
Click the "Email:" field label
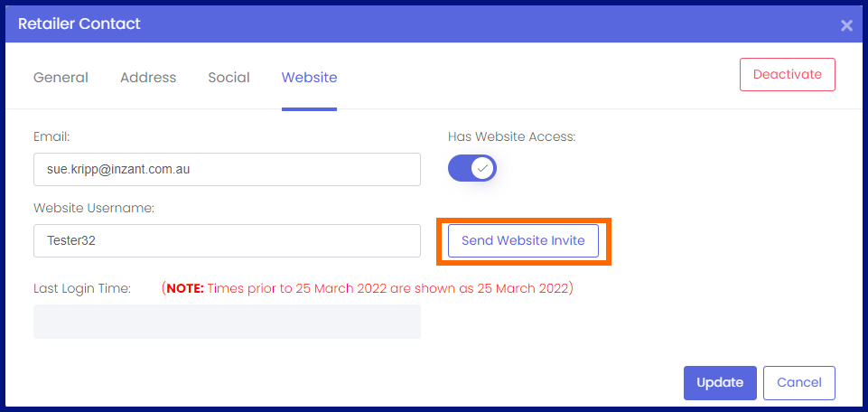(x=51, y=136)
